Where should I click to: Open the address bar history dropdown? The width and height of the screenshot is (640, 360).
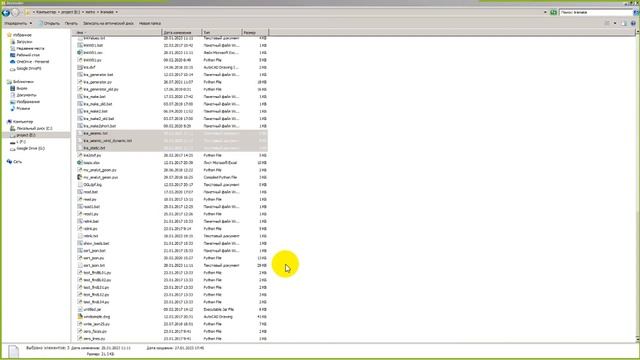[x=545, y=13]
